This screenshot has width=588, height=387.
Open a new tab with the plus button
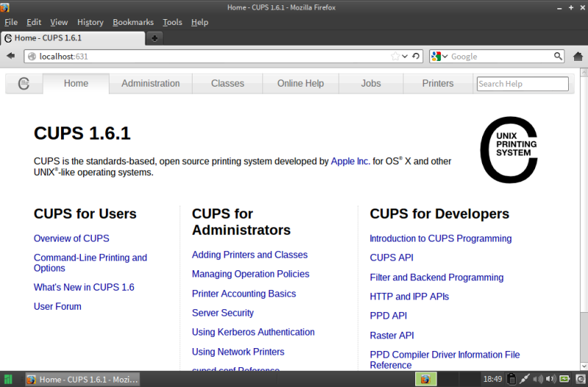(154, 38)
